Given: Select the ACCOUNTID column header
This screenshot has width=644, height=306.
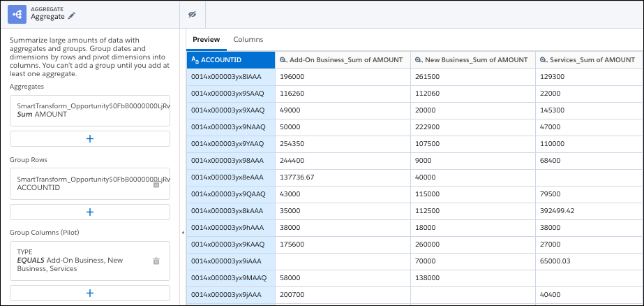Looking at the screenshot, I should pos(231,60).
